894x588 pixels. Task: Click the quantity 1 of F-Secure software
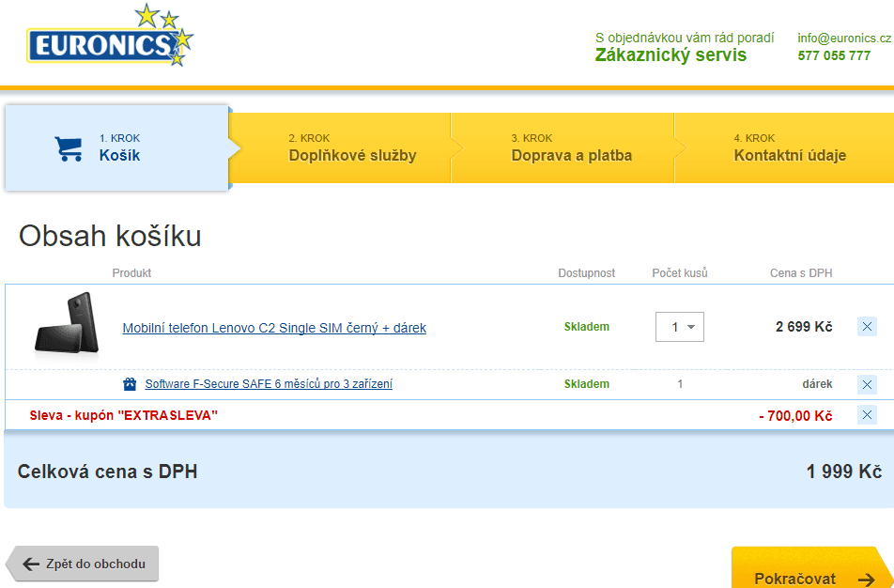(x=680, y=384)
